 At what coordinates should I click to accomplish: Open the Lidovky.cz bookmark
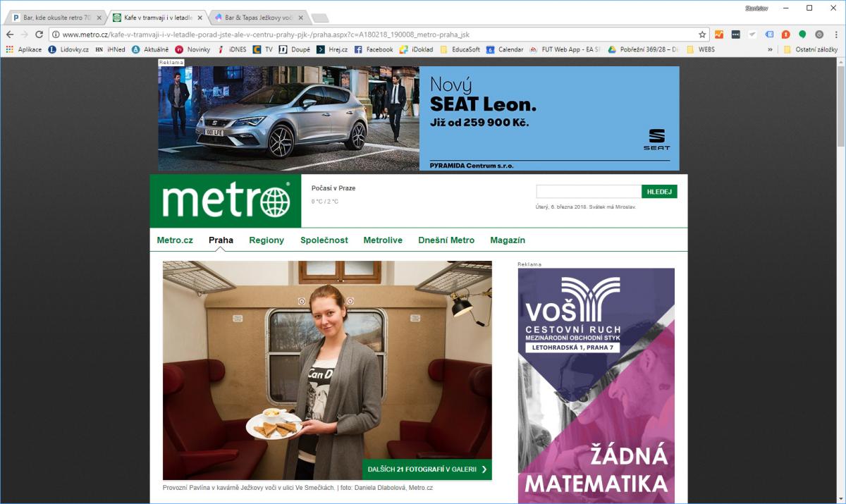point(68,49)
